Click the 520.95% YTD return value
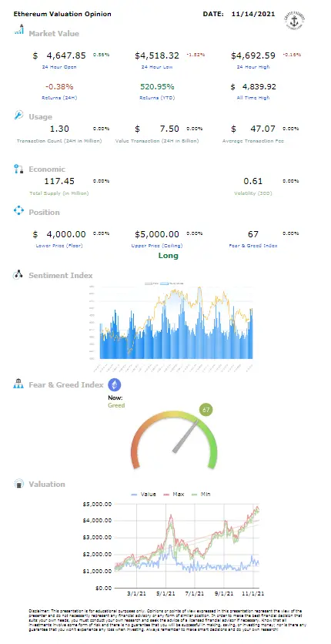The width and height of the screenshot is (331, 644). point(157,86)
